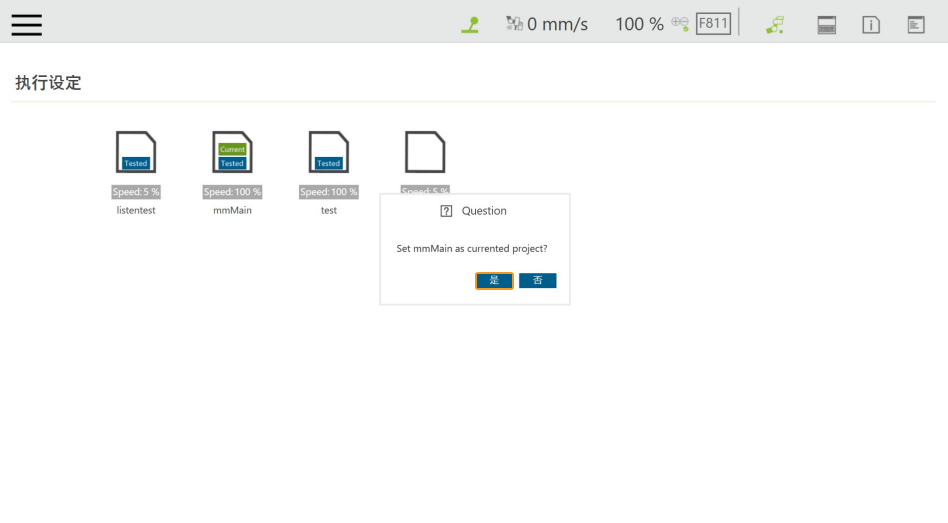Click the 0 mm/s speed indicator
This screenshot has height=523, width=948.
tap(547, 24)
